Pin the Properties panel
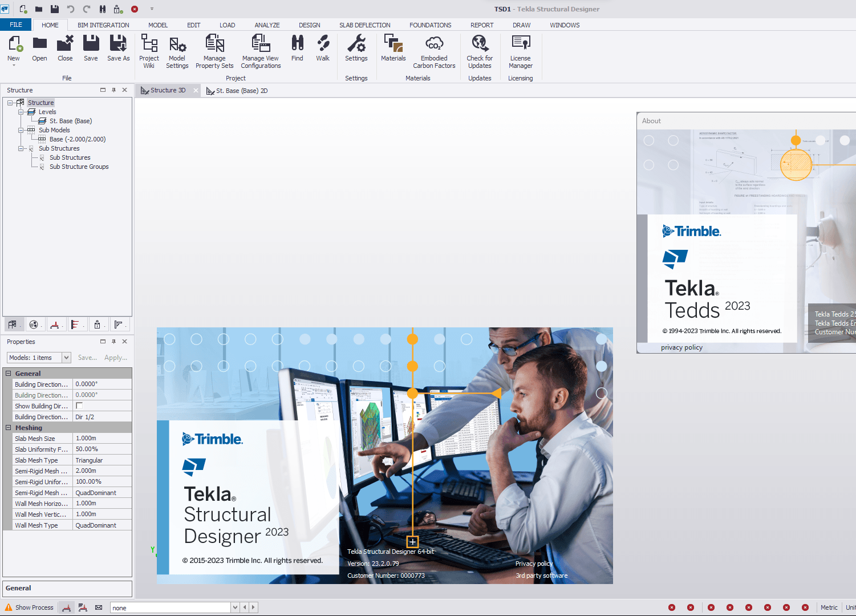Viewport: 856px width, 616px height. click(x=113, y=342)
